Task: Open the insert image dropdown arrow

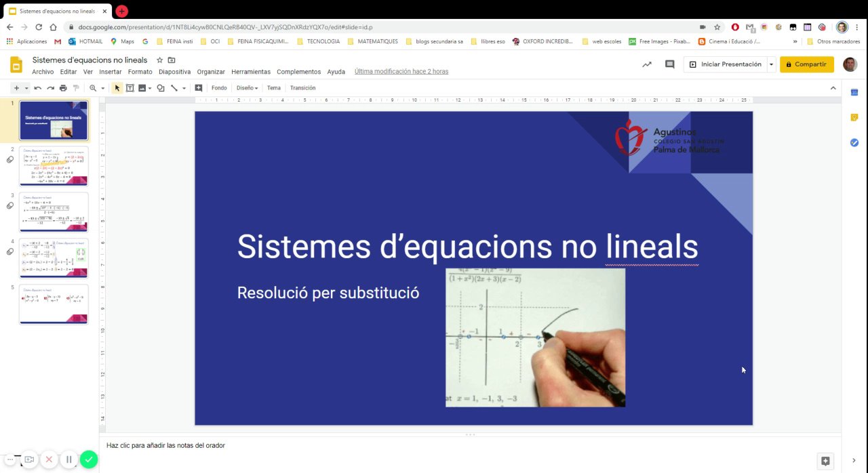Action: 149,88
